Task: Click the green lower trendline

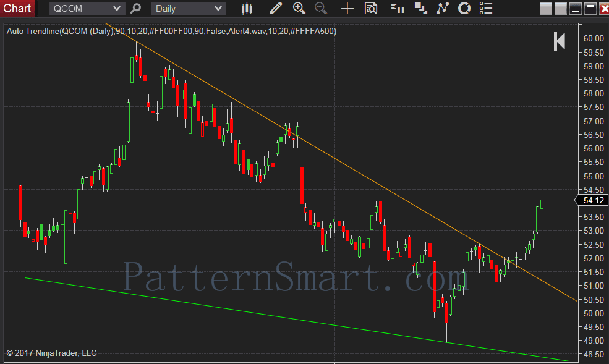Action: [x=295, y=319]
